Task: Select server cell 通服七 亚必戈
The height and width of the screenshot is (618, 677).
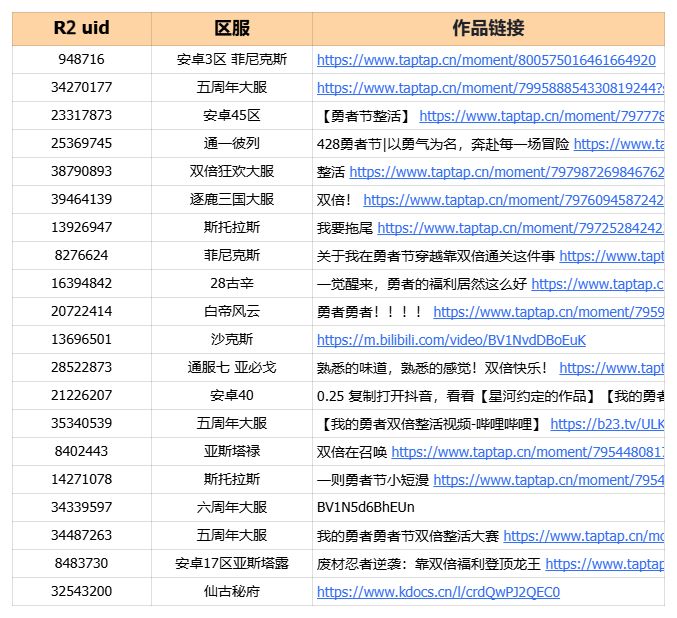Action: pyautogui.click(x=232, y=368)
